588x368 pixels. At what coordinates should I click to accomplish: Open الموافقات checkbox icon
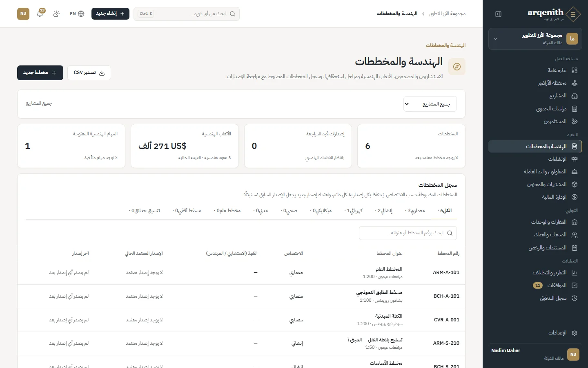coord(575,285)
